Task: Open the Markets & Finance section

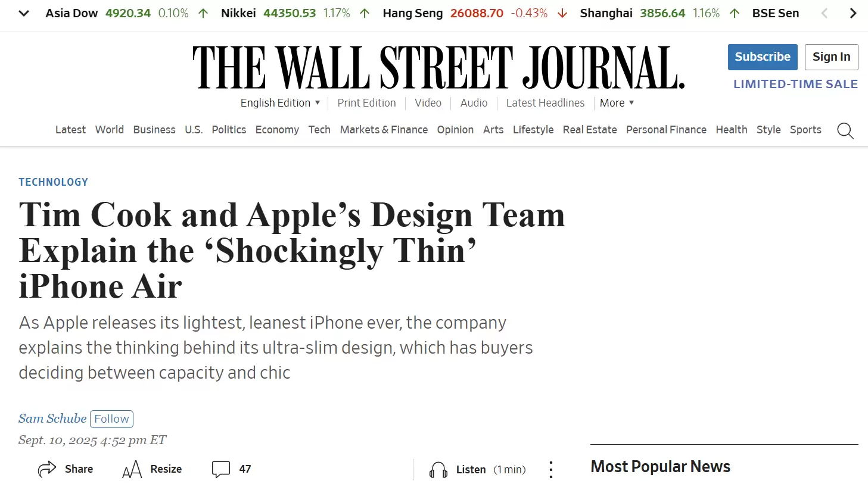Action: pos(384,130)
